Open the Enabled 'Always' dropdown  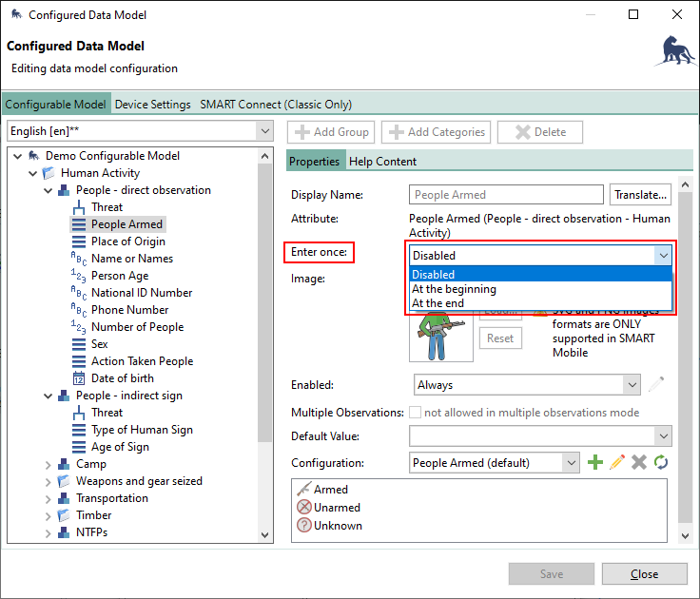[x=528, y=385]
